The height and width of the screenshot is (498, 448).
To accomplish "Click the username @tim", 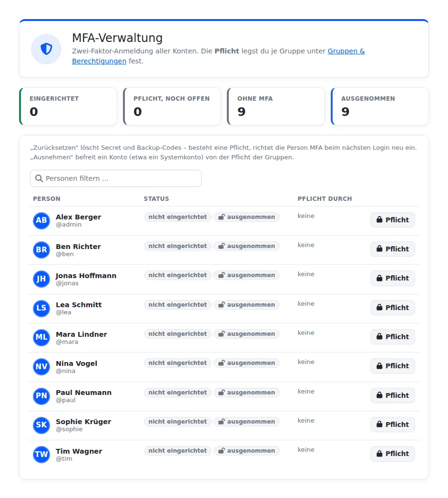I will [64, 459].
